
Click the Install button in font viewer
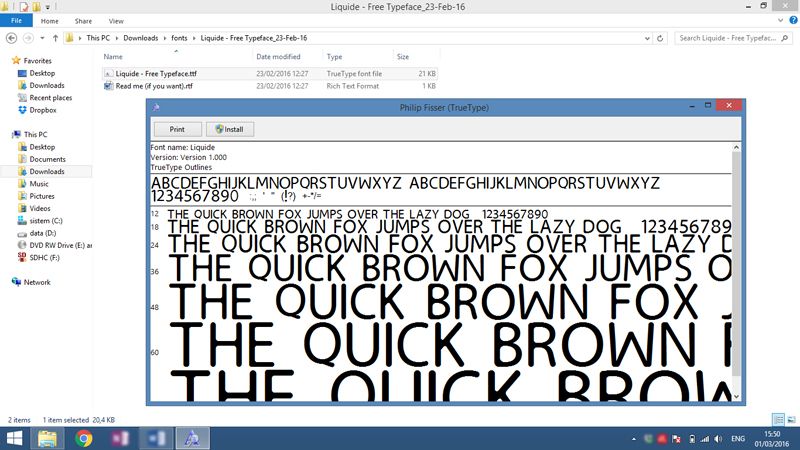pos(230,129)
